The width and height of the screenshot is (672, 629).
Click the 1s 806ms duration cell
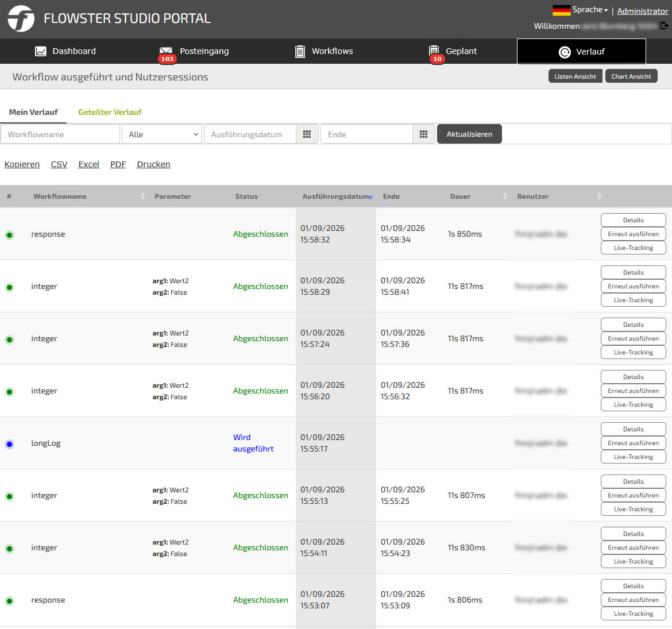point(465,600)
